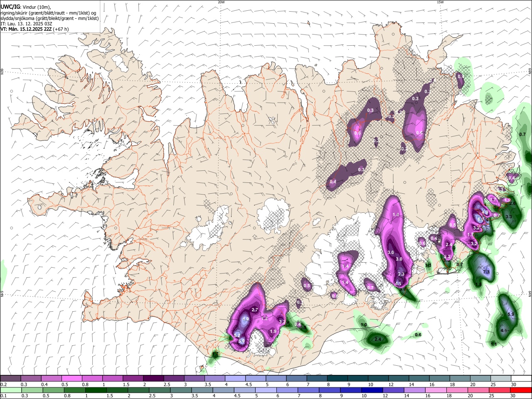The width and height of the screenshot is (532, 399).
Task: Click the '1.1' rain value on the map
Action: pyautogui.click(x=494, y=344)
